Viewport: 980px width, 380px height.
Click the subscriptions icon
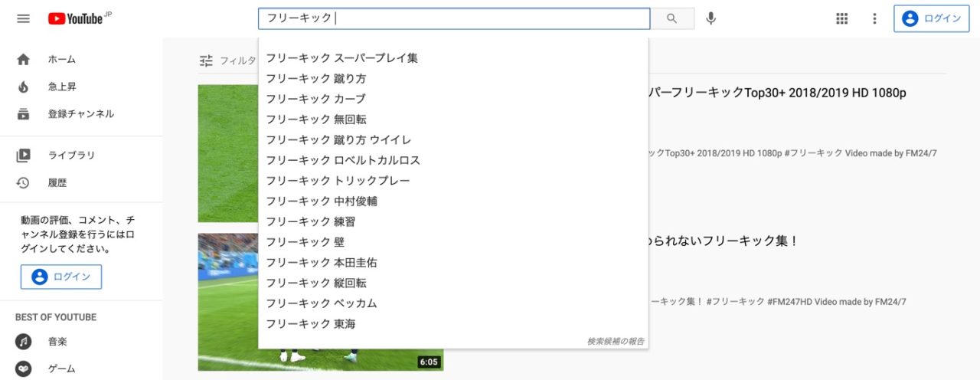tap(24, 114)
